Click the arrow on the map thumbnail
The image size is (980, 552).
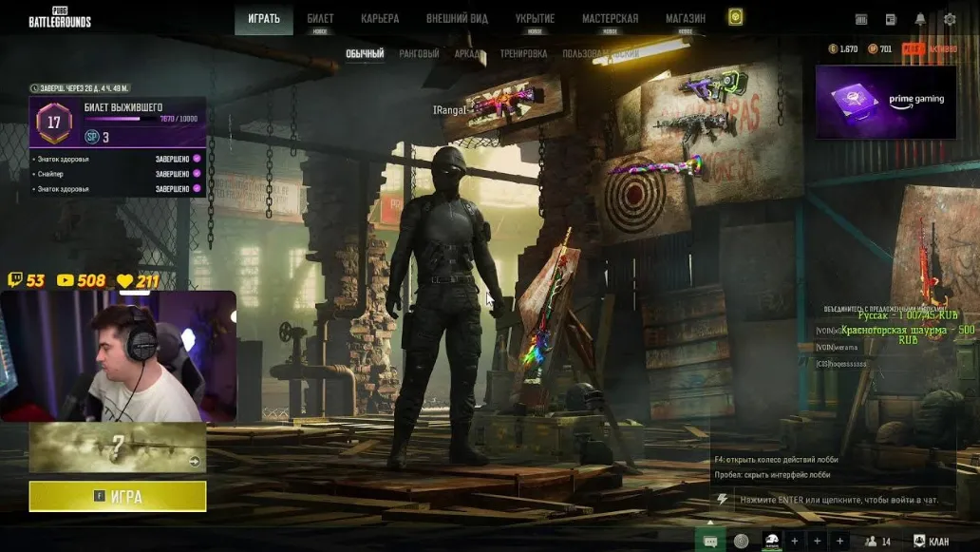(195, 462)
